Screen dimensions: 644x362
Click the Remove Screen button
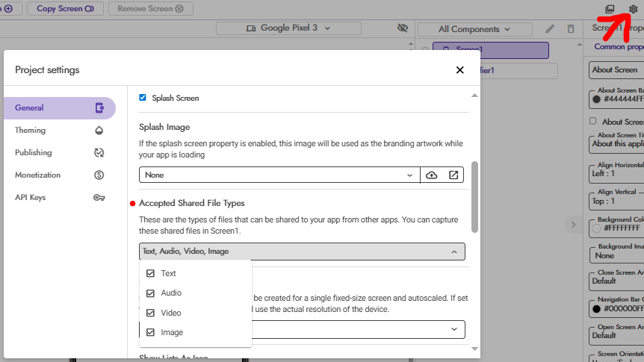150,9
